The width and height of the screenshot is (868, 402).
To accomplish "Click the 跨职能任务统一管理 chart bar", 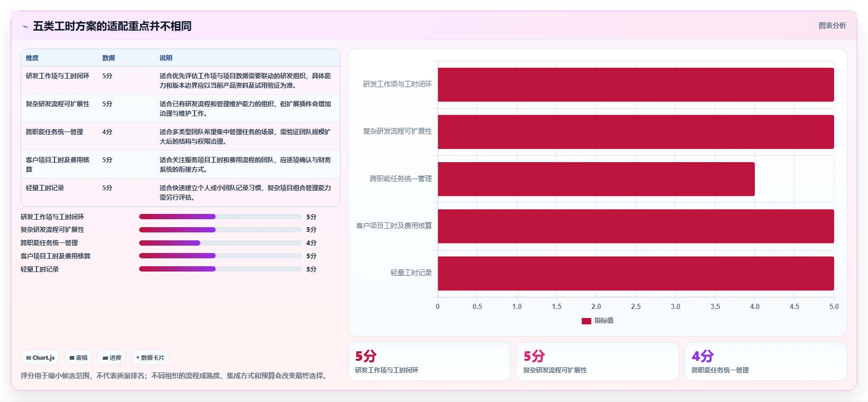I will click(596, 179).
